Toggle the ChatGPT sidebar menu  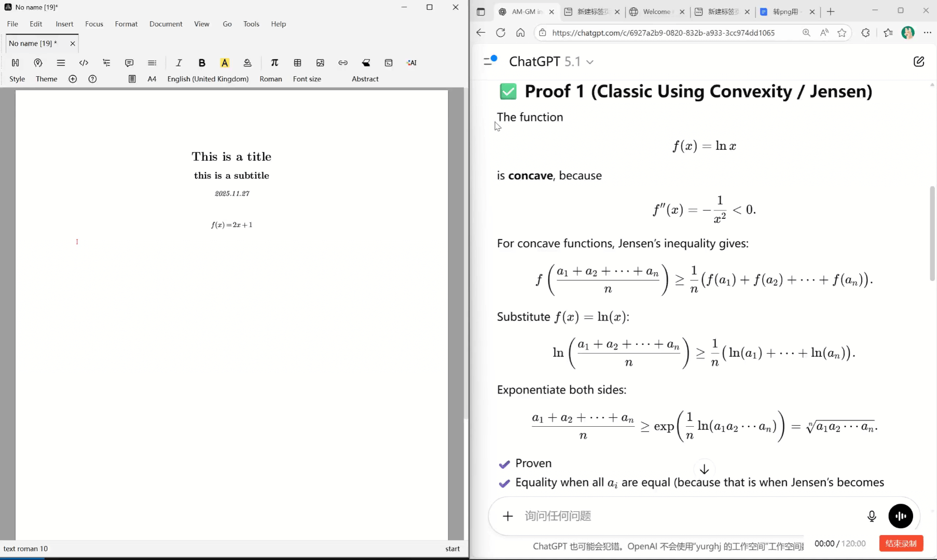click(490, 61)
